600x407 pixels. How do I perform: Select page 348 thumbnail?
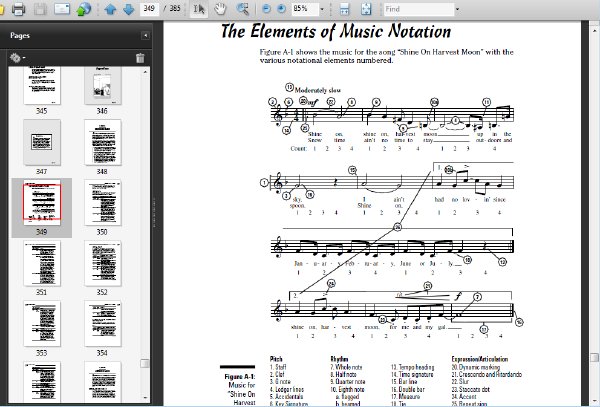click(x=103, y=142)
